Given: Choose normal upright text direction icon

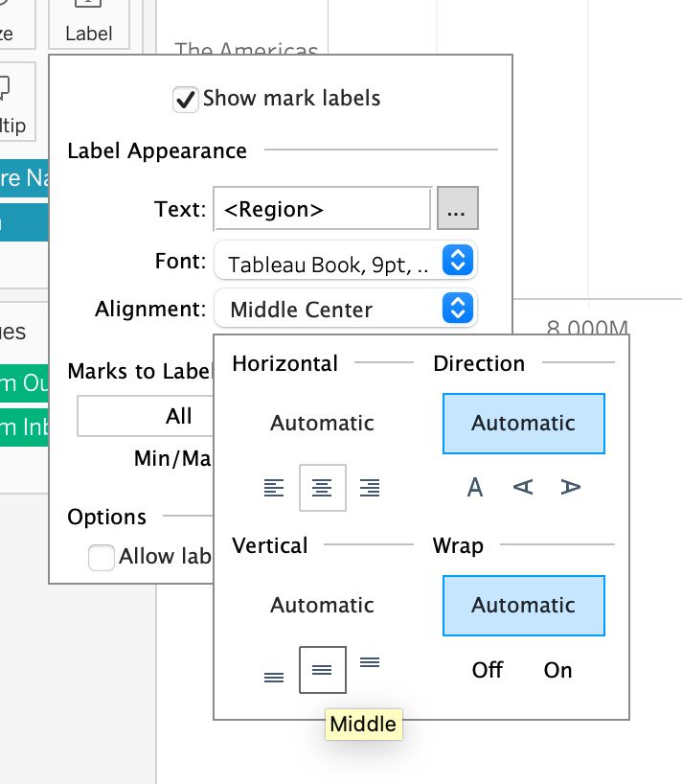Looking at the screenshot, I should 475,488.
